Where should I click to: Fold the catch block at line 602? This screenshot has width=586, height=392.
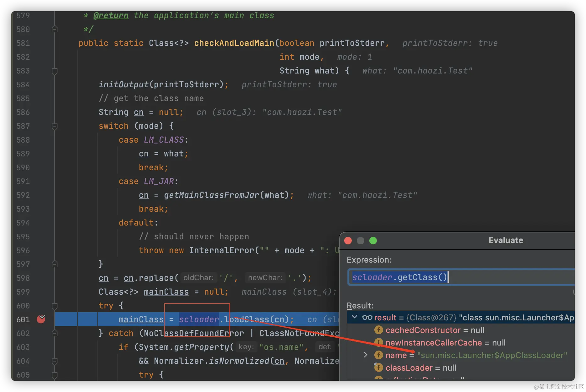(x=54, y=333)
